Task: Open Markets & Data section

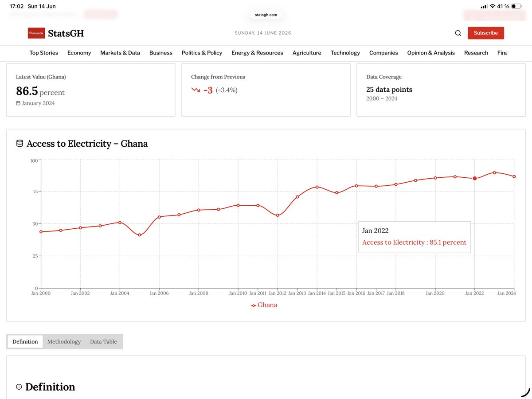Action: 120,53
